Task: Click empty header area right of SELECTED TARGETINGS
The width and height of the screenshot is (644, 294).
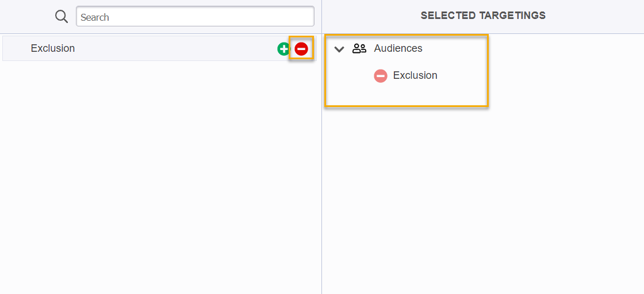Action: (x=598, y=16)
